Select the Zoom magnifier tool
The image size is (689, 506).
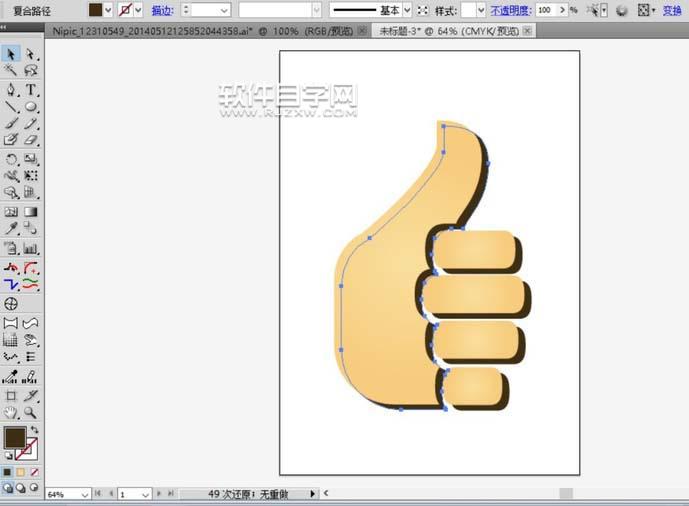pos(31,412)
